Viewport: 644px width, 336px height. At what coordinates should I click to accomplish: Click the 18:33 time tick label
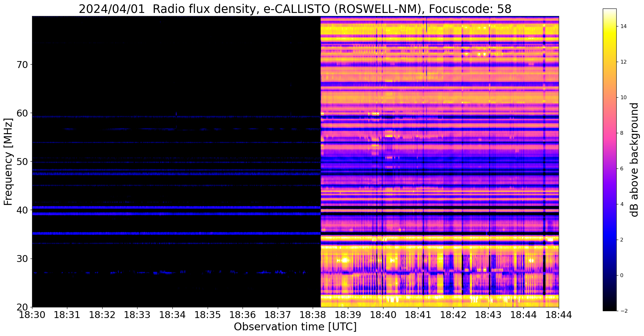[x=137, y=314]
